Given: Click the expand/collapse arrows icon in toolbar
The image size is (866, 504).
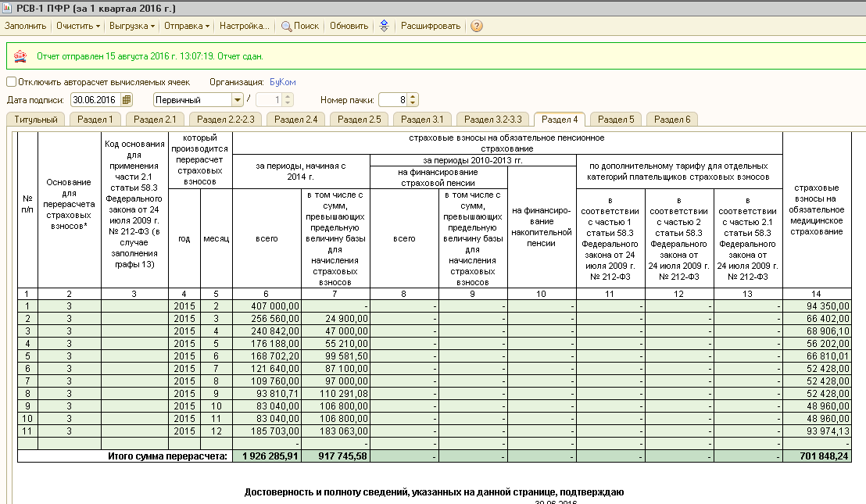Looking at the screenshot, I should click(385, 26).
